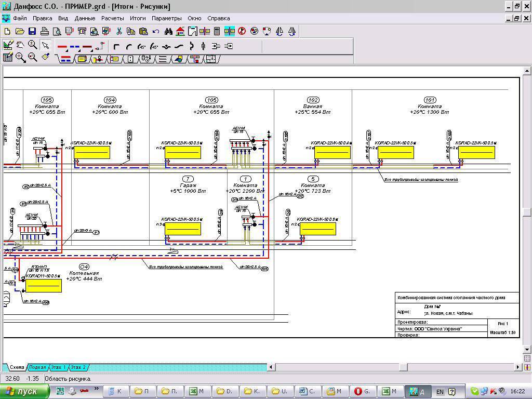This screenshot has width=532, height=399.
Task: Click the EN language indicator in taskbar
Action: 440,392
